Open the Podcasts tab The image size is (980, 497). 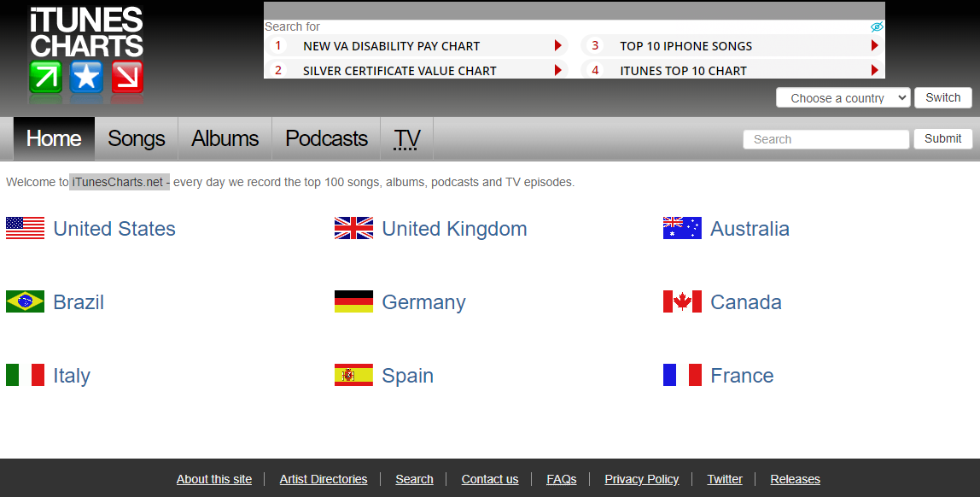326,138
